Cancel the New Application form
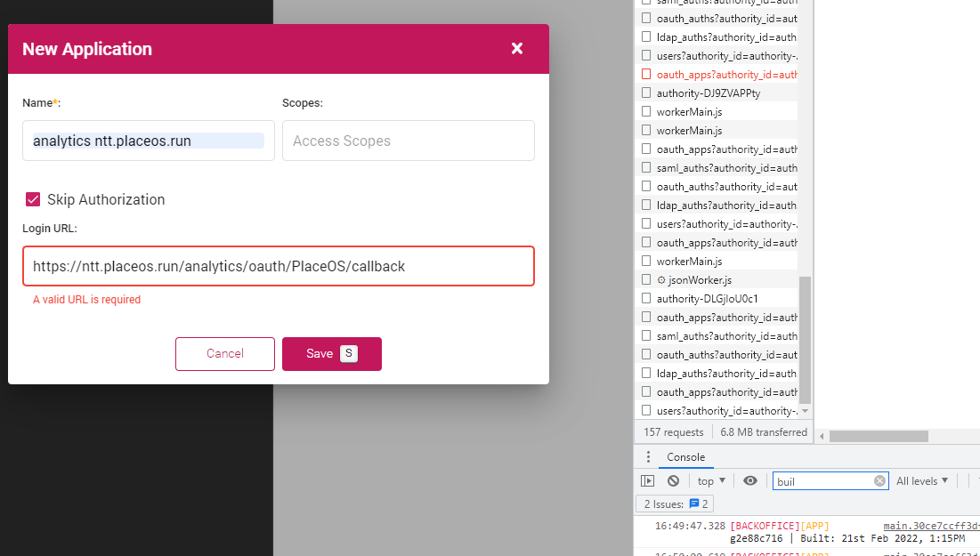Image resolution: width=980 pixels, height=556 pixels. (224, 353)
